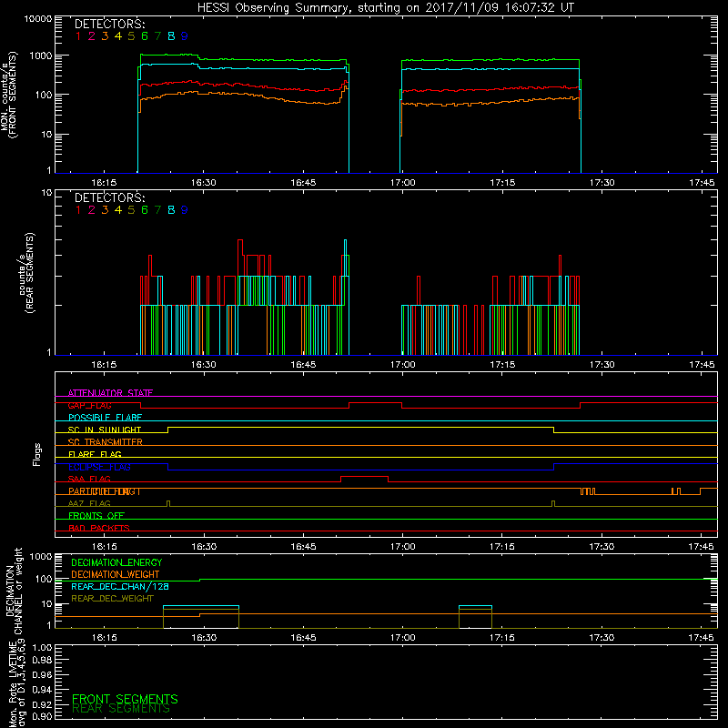Select detector 9 in front segments legend

click(x=185, y=36)
